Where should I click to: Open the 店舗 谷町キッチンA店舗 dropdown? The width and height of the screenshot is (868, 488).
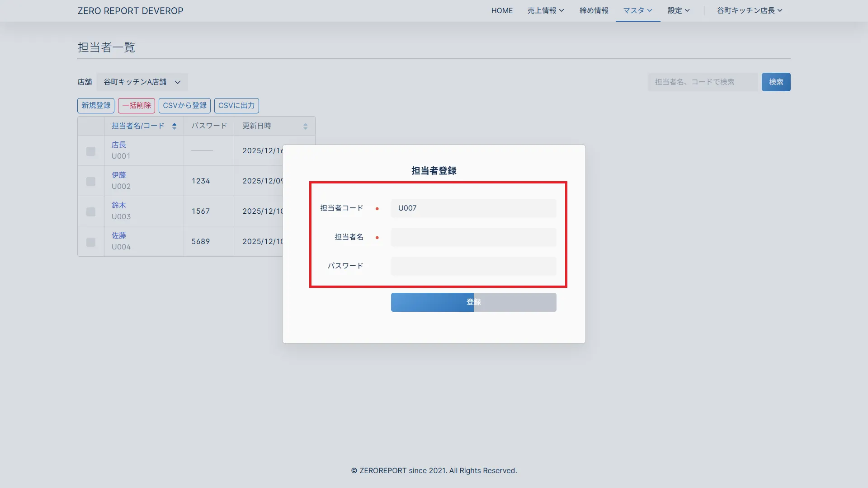142,82
